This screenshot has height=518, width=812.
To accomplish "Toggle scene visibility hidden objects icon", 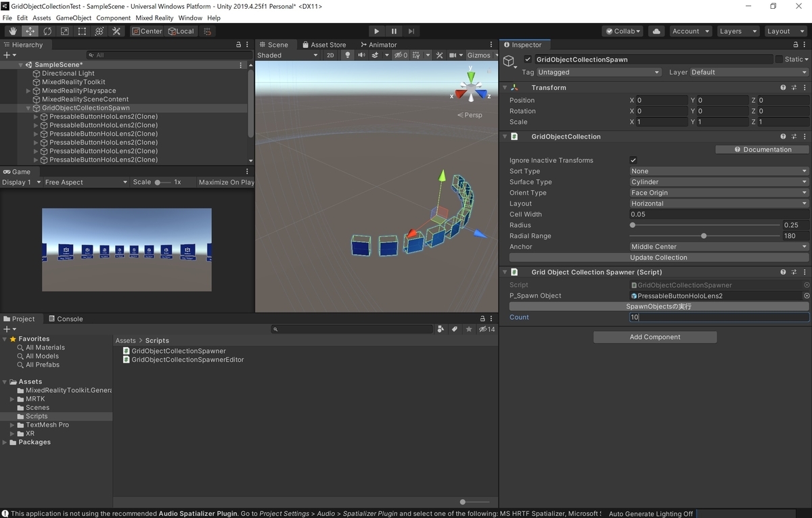I will pyautogui.click(x=401, y=55).
